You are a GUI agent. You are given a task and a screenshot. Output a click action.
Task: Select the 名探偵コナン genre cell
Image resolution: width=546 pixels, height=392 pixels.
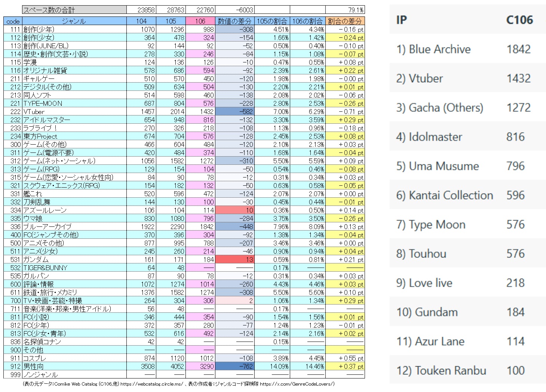pyautogui.click(x=74, y=342)
